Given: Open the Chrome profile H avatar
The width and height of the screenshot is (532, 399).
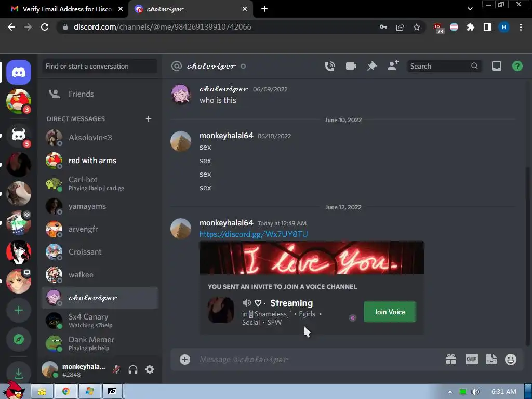Looking at the screenshot, I should pyautogui.click(x=504, y=27).
